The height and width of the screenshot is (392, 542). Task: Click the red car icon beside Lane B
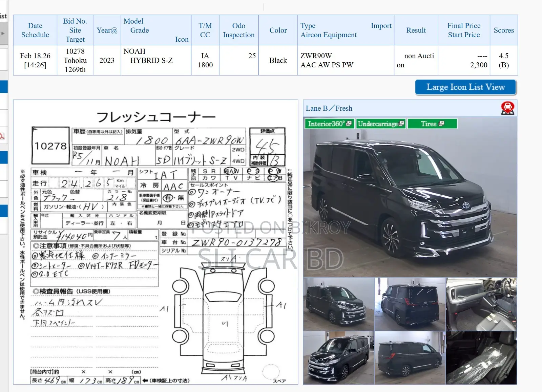tap(507, 108)
